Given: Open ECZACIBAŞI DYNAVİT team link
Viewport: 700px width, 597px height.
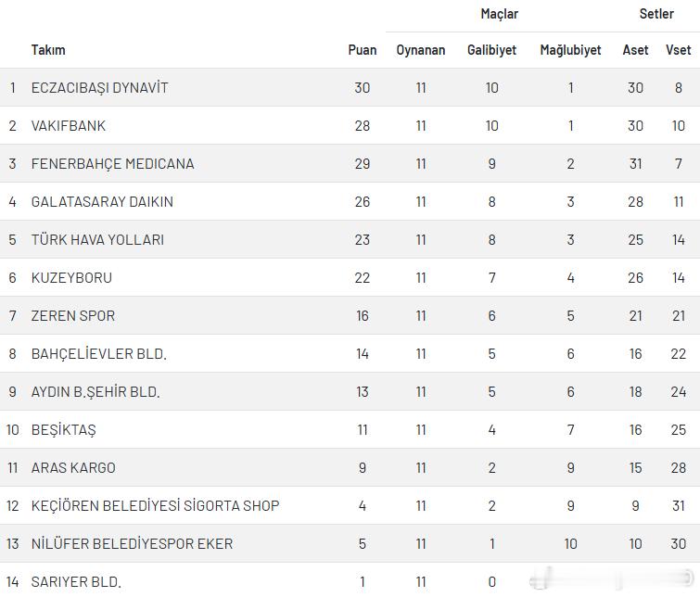Looking at the screenshot, I should [x=99, y=88].
